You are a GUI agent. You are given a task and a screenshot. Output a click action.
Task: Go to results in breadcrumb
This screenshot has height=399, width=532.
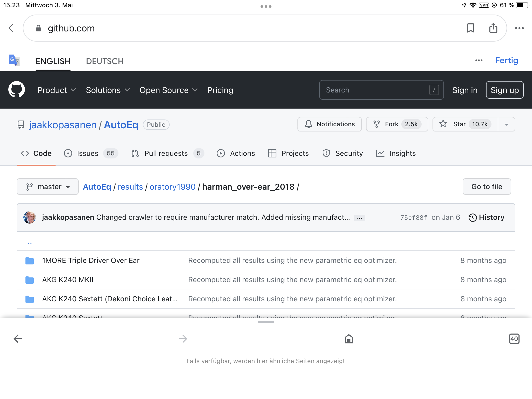[x=130, y=187]
